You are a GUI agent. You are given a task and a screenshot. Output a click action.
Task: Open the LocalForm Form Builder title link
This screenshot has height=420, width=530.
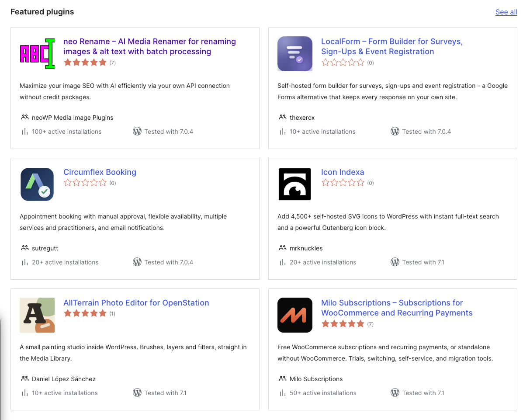point(392,46)
